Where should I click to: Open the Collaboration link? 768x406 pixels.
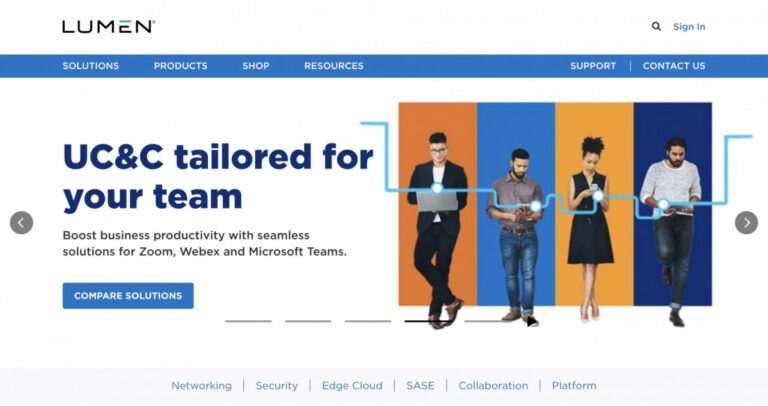(x=493, y=386)
